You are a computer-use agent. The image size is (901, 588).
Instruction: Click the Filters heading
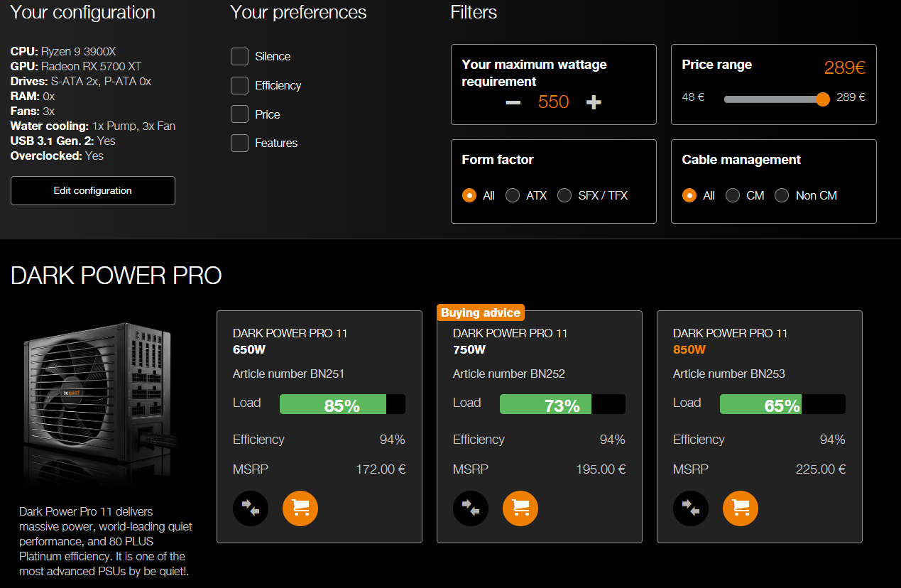tap(474, 12)
